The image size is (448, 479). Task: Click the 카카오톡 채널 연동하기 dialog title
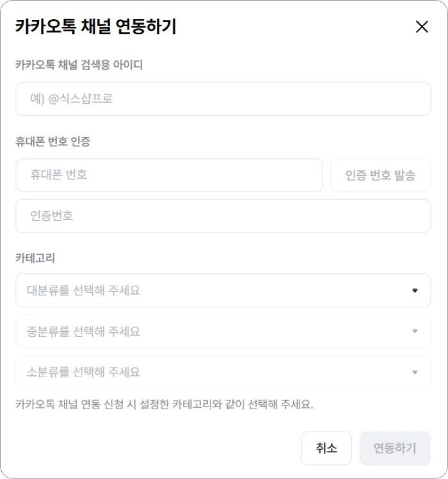tap(96, 26)
